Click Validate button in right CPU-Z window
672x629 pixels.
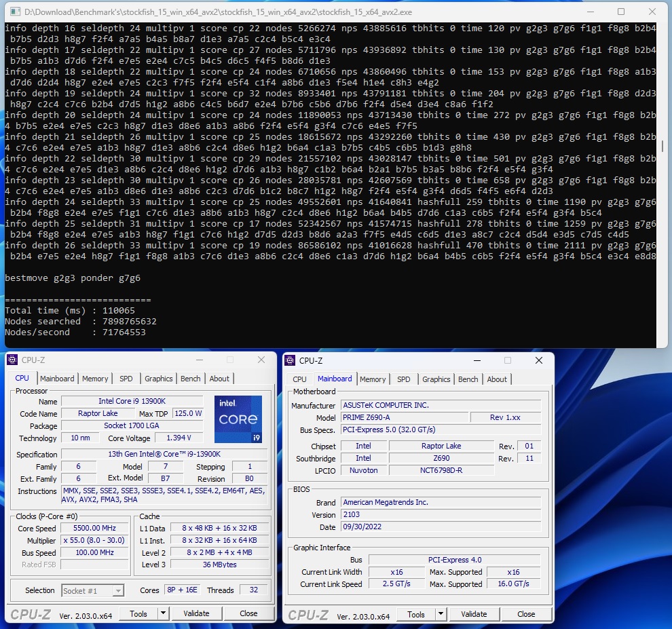(x=474, y=614)
